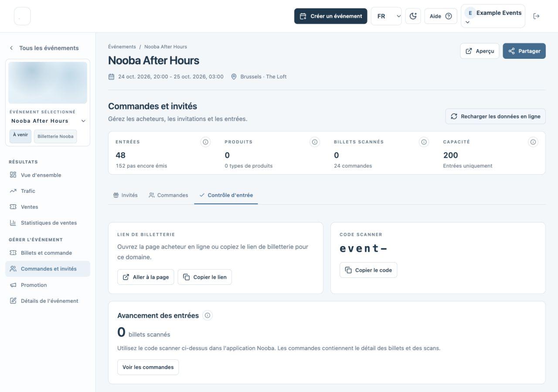Click Recharger les données en ligne
Screen dimensions: 558x392
(495, 116)
